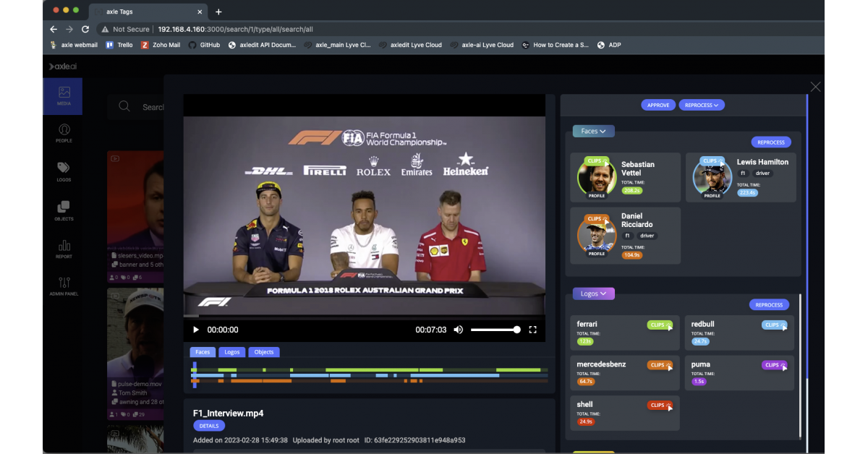Viewport: 868px width, 454px height.
Task: Toggle the Faces timeline filter
Action: pos(203,352)
